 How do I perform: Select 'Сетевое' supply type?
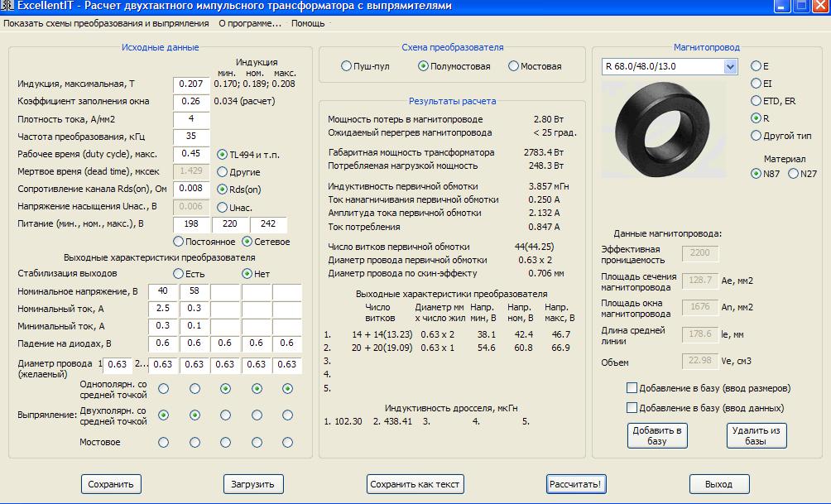(x=247, y=242)
